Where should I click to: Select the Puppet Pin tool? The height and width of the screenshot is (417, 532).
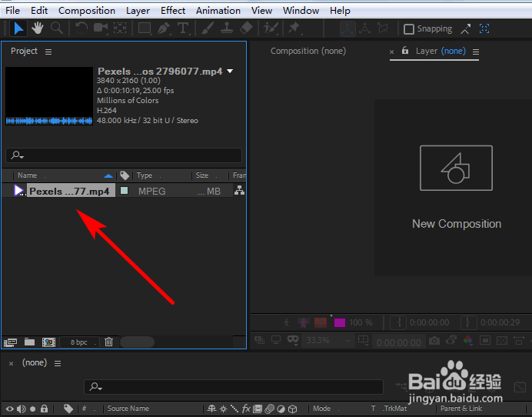tap(294, 28)
